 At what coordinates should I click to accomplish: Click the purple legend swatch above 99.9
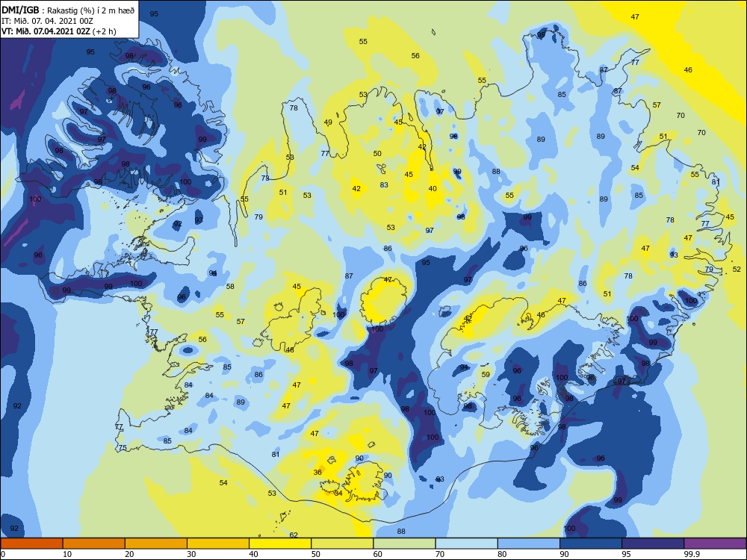coord(715,544)
